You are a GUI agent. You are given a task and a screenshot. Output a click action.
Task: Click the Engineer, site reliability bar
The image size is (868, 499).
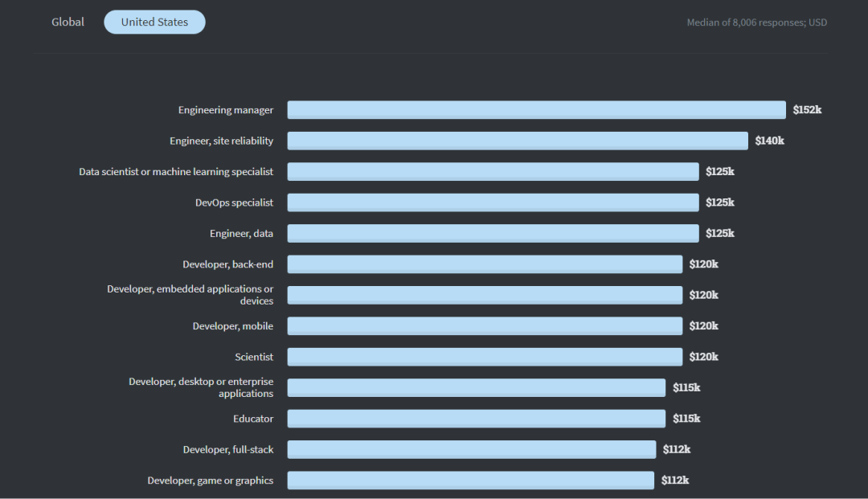[518, 141]
